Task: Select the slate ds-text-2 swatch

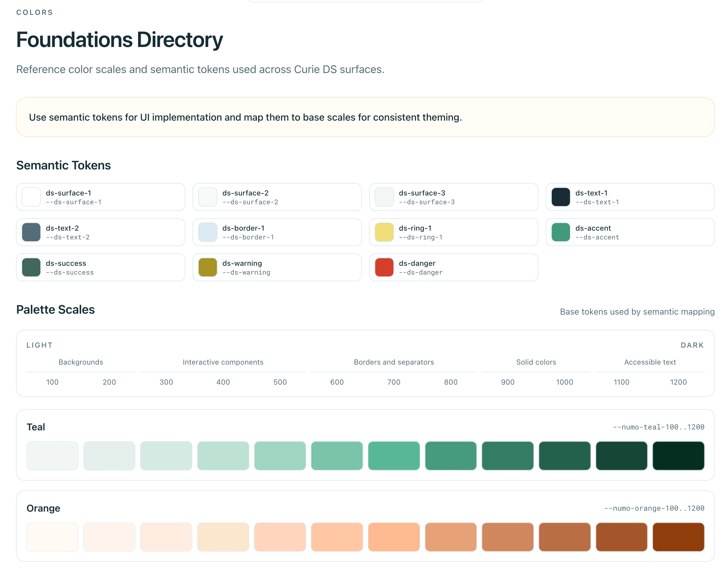Action: pos(31,232)
